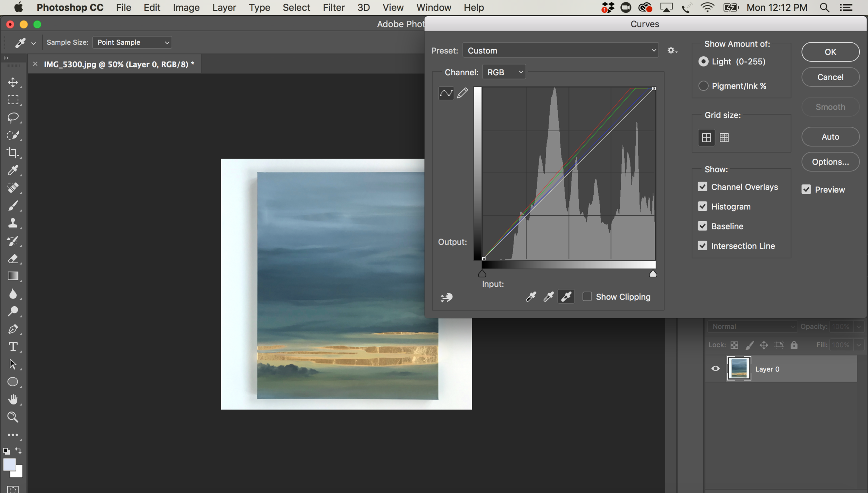Image resolution: width=868 pixels, height=493 pixels.
Task: Select the Clone Stamp tool
Action: 13,223
